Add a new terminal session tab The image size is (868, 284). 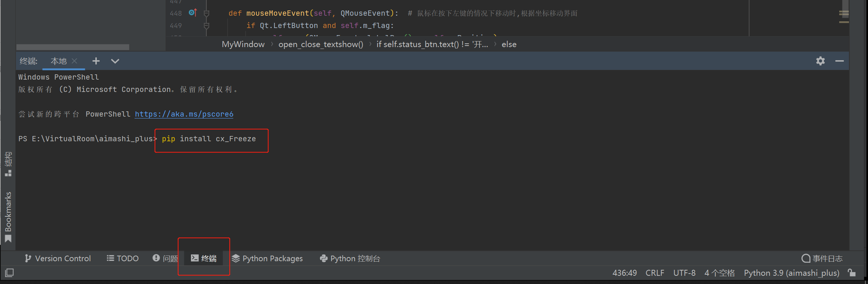(x=96, y=61)
